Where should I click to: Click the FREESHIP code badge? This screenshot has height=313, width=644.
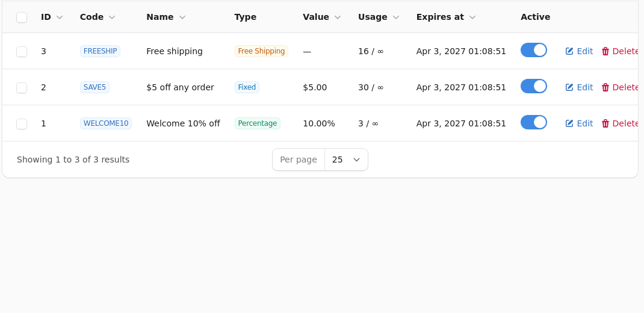pyautogui.click(x=101, y=51)
